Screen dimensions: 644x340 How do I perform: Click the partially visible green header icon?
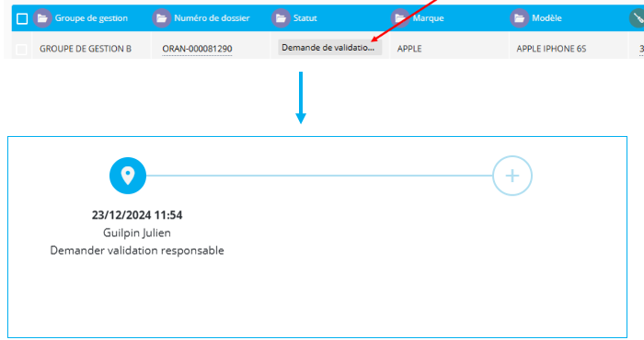pyautogui.click(x=637, y=18)
